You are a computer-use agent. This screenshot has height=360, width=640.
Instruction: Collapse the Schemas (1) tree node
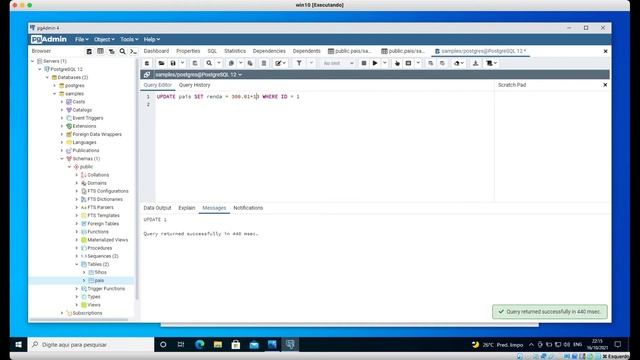pyautogui.click(x=62, y=159)
